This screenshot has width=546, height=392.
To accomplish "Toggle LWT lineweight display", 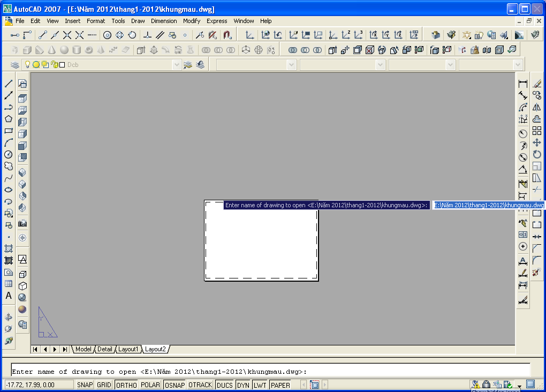I will [260, 385].
